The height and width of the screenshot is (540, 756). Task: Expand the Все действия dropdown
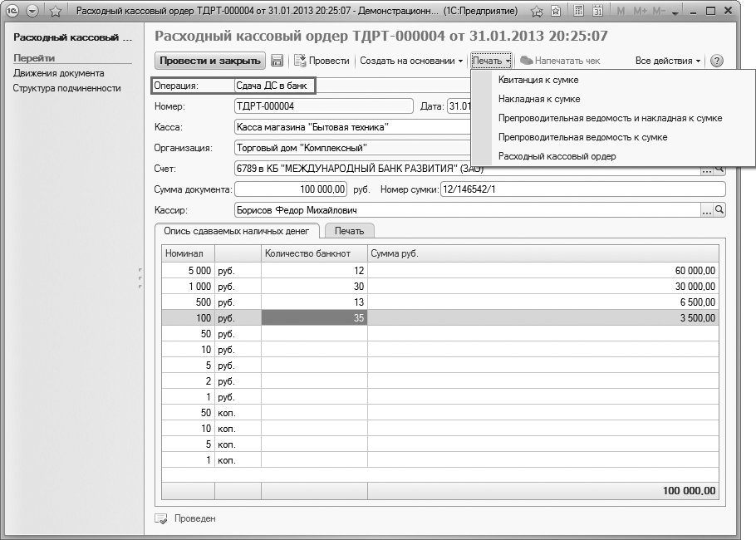tap(668, 61)
